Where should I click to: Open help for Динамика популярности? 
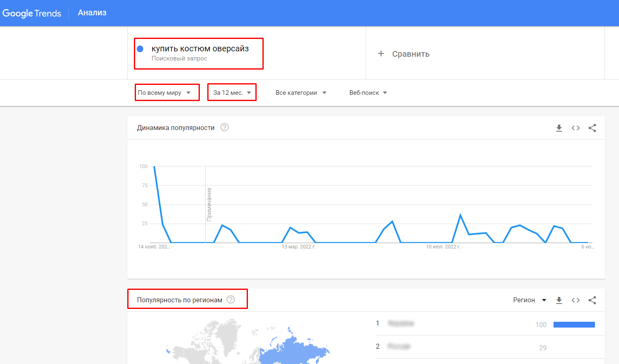[224, 128]
